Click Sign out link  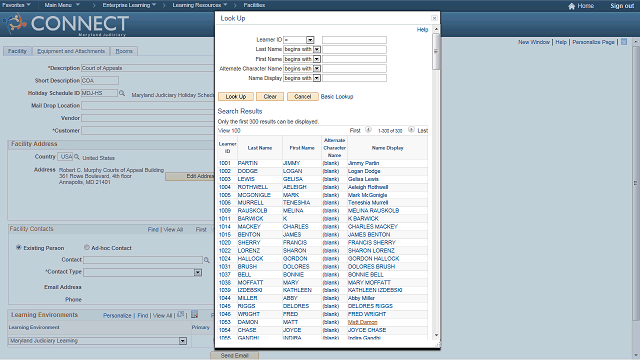[x=622, y=6]
